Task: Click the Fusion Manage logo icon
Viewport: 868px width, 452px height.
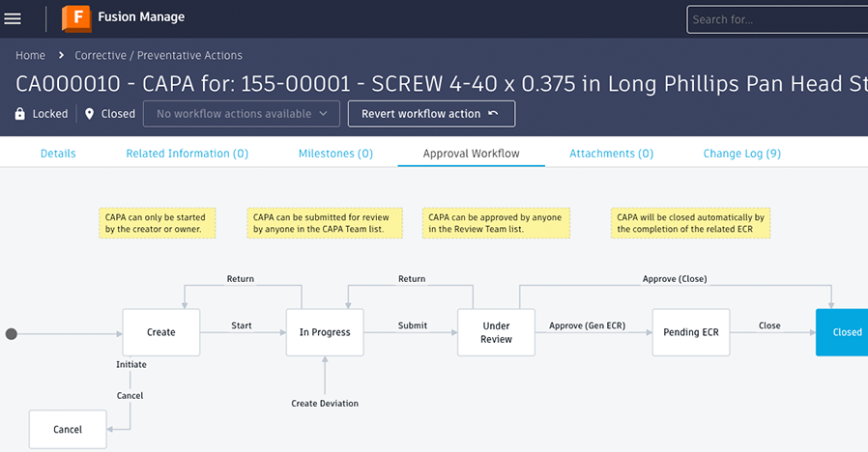Action: (x=76, y=18)
